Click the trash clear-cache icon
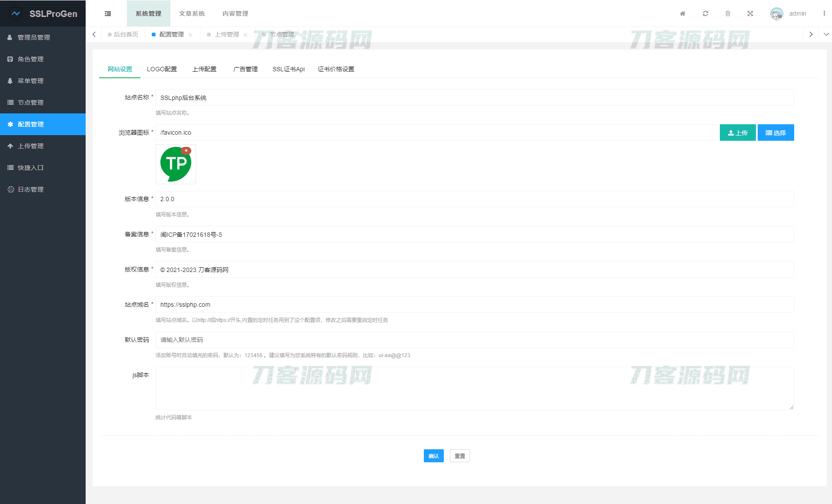The height and width of the screenshot is (504, 832). [728, 13]
